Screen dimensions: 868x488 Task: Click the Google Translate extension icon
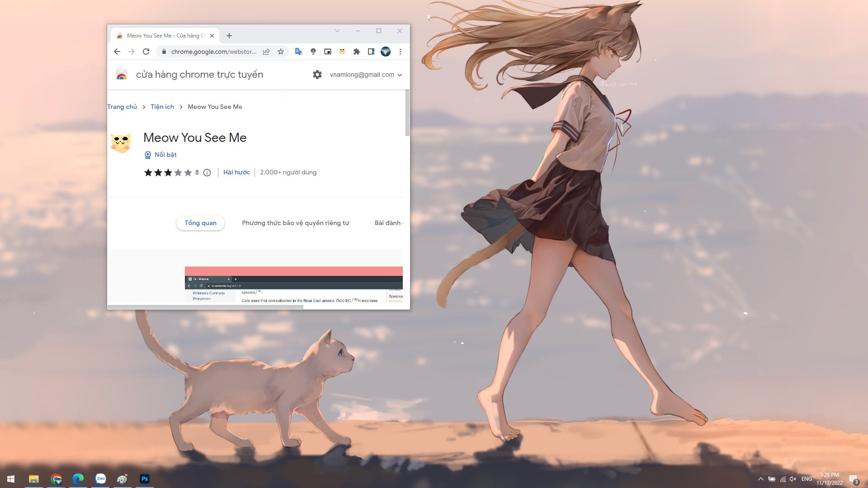tap(298, 52)
